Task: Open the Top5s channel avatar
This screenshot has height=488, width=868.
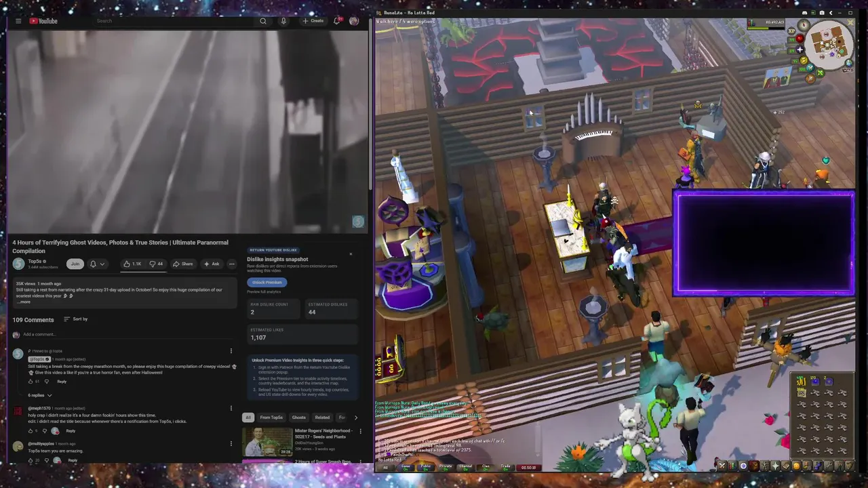Action: click(18, 263)
